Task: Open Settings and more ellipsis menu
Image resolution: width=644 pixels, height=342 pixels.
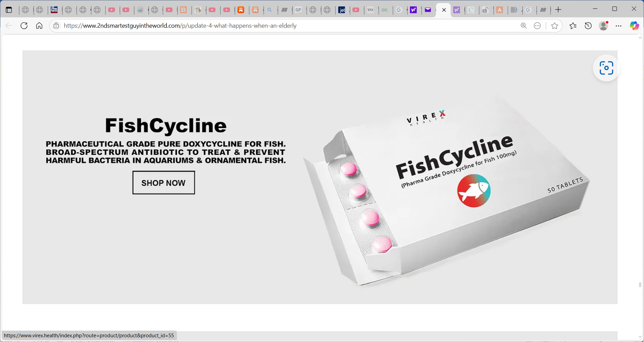Action: (619, 26)
